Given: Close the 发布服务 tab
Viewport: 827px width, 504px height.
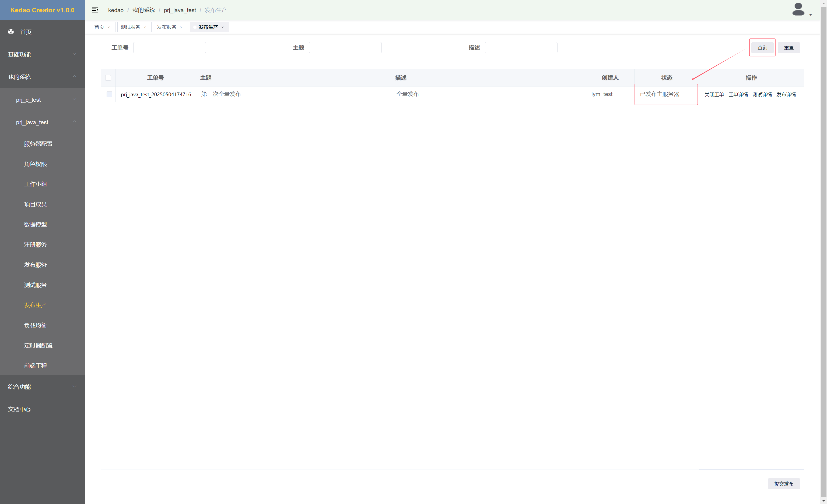Looking at the screenshot, I should pos(181,27).
